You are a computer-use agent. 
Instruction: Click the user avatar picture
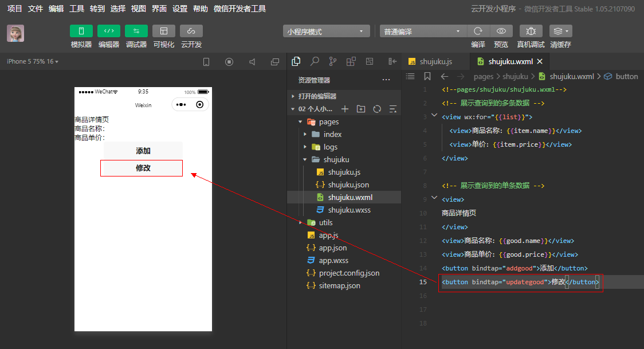15,33
